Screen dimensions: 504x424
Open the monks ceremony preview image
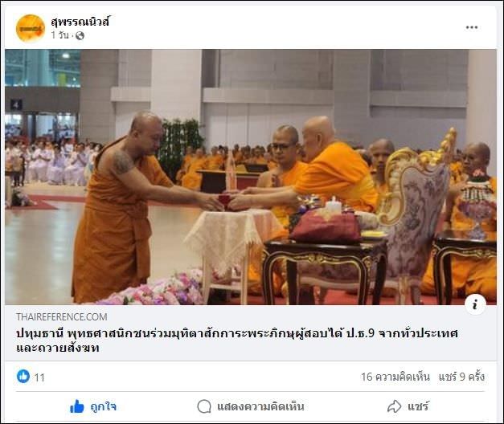coord(251,177)
